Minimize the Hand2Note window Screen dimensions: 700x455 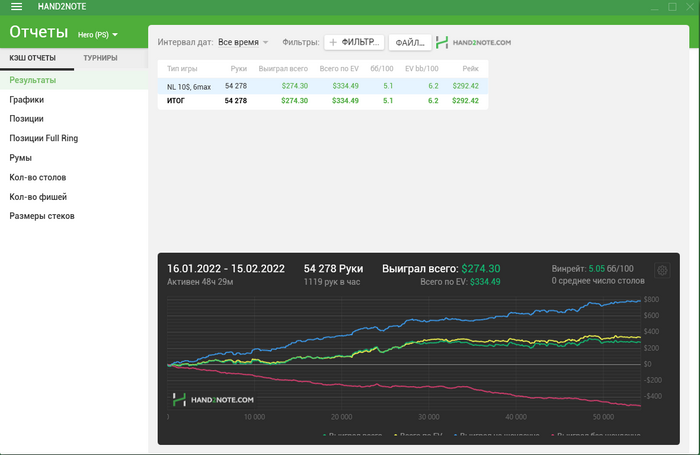pyautogui.click(x=654, y=7)
